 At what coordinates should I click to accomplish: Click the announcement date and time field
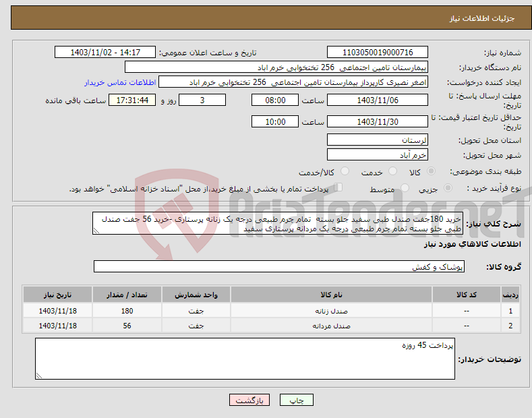tap(105, 53)
